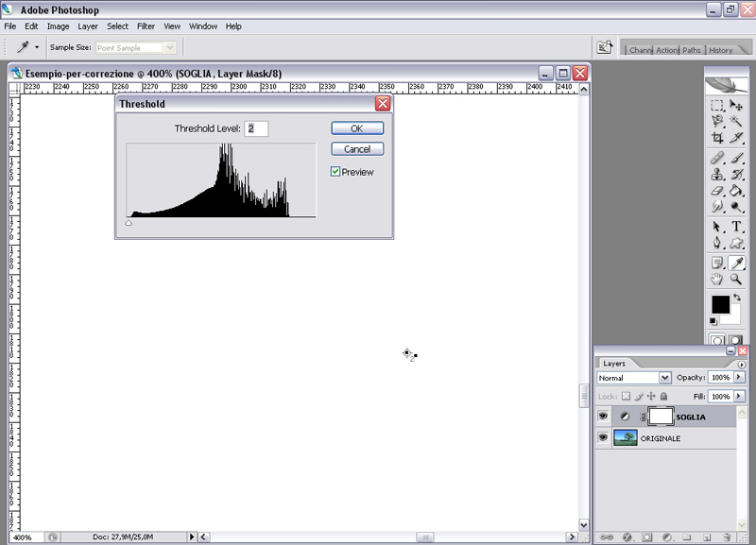Choose the Hand tool

(x=717, y=280)
